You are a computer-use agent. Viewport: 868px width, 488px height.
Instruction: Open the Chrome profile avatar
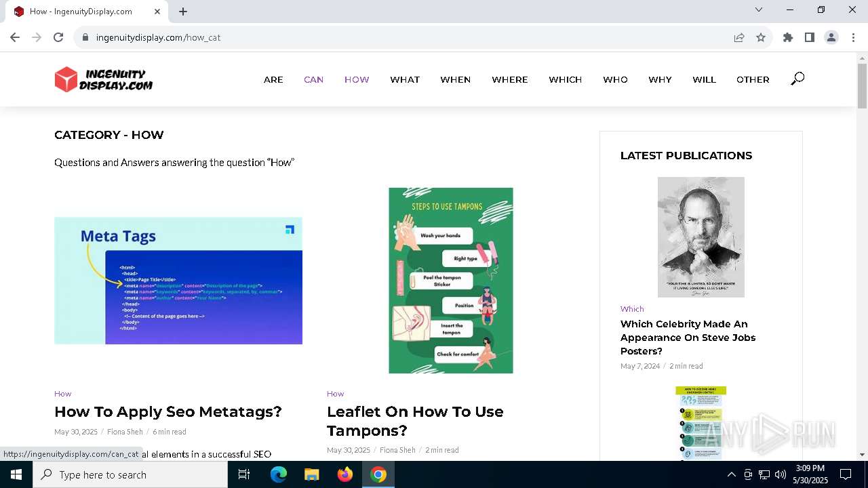coord(831,37)
